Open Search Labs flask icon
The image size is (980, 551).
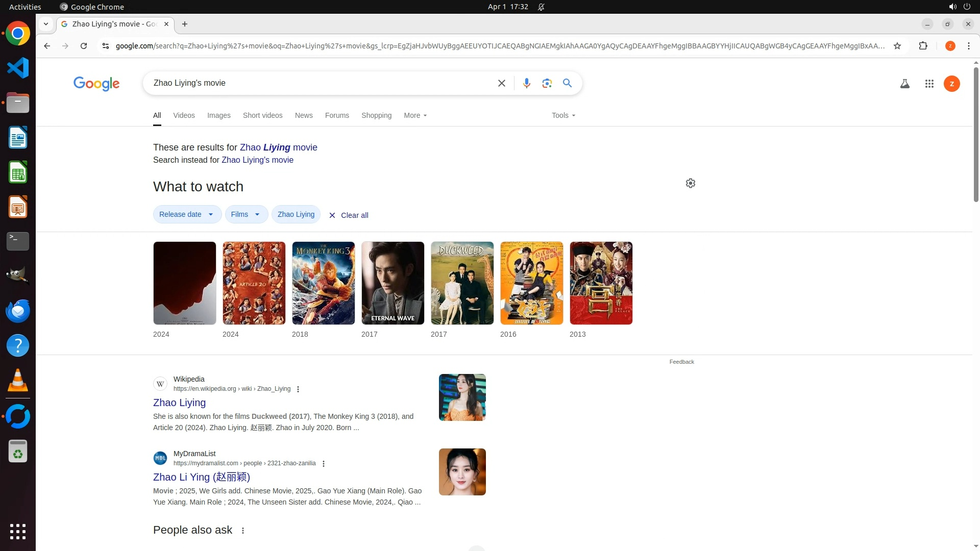(x=904, y=84)
